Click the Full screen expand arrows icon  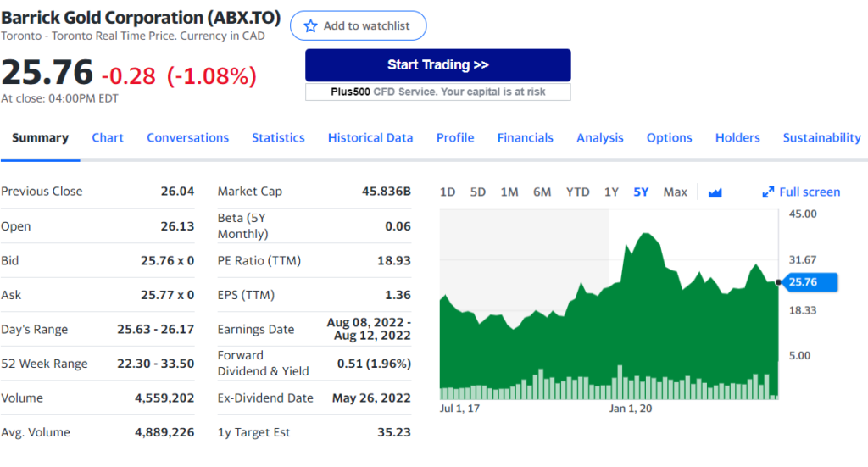(768, 192)
